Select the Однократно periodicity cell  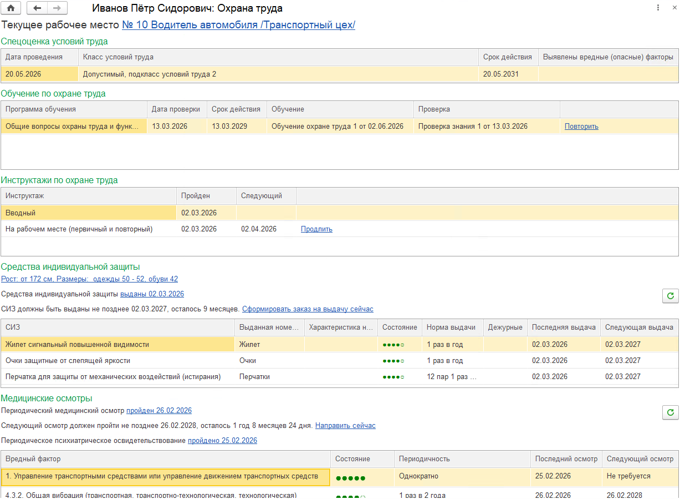click(462, 476)
